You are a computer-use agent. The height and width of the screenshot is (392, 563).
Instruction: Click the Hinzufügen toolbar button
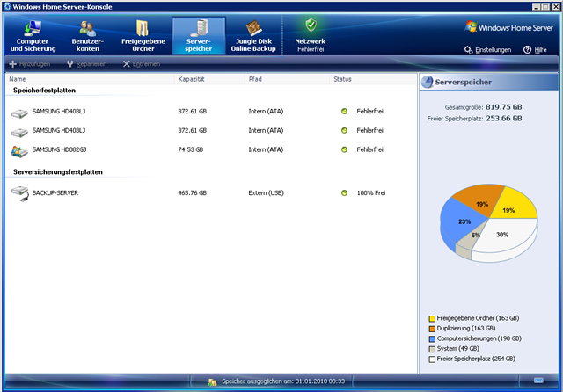(29, 64)
